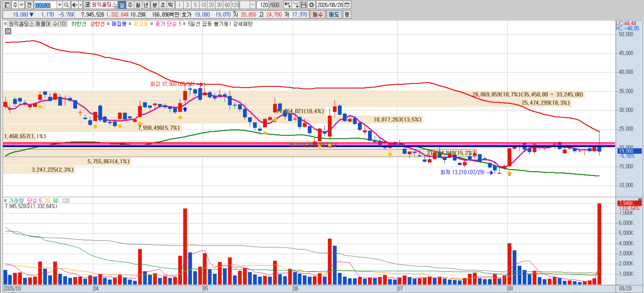This screenshot has width=644, height=293.
Task: Expand the speaker options dropdown arrow
Action: (x=80, y=5)
